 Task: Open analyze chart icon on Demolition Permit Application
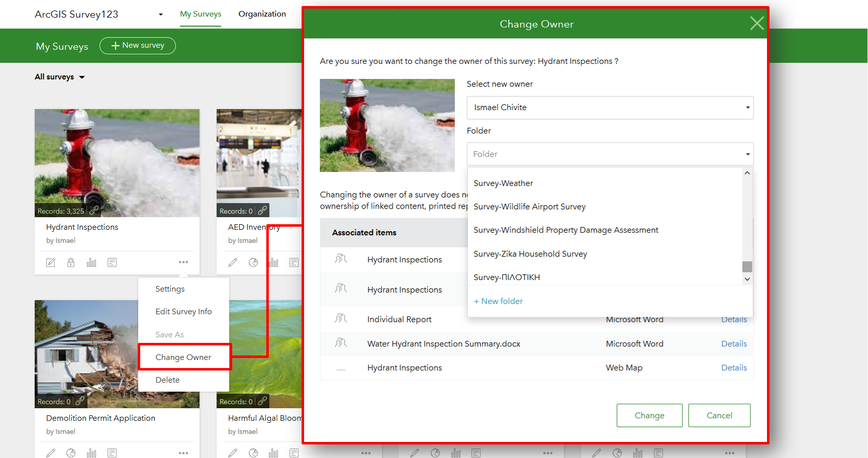pos(91,453)
